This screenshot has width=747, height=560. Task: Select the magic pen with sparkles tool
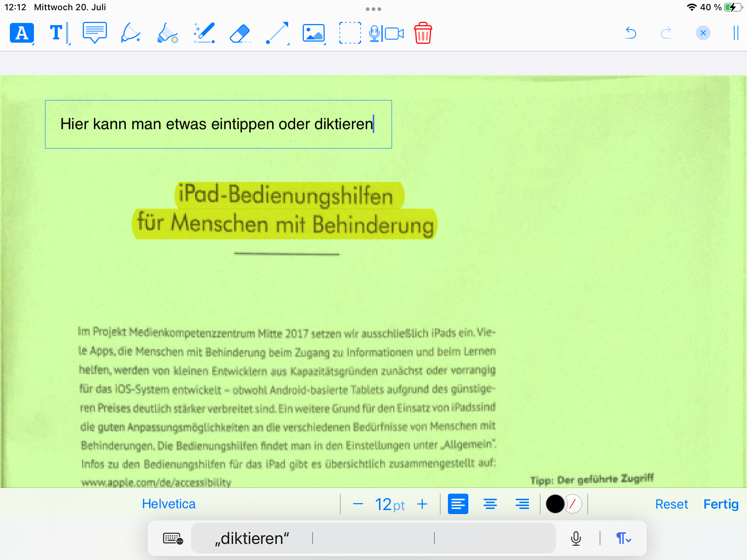coord(204,33)
